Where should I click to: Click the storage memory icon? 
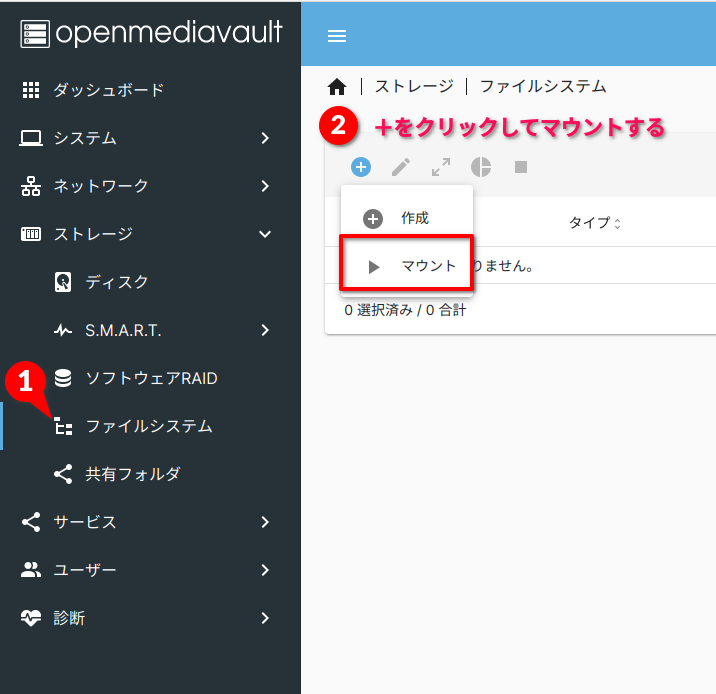31,234
